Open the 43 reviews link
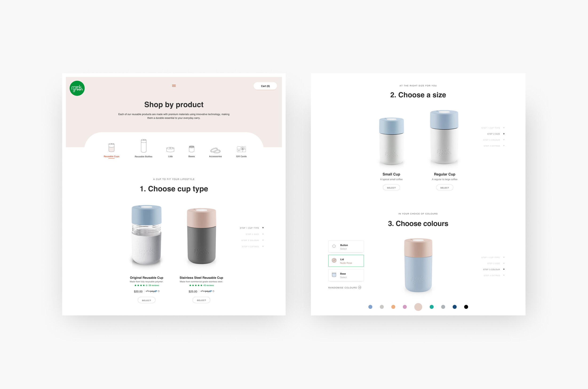The width and height of the screenshot is (588, 389). [209, 285]
